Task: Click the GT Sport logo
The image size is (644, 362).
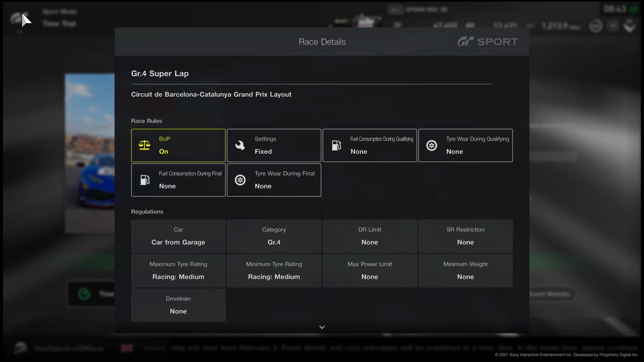Action: coord(487,42)
